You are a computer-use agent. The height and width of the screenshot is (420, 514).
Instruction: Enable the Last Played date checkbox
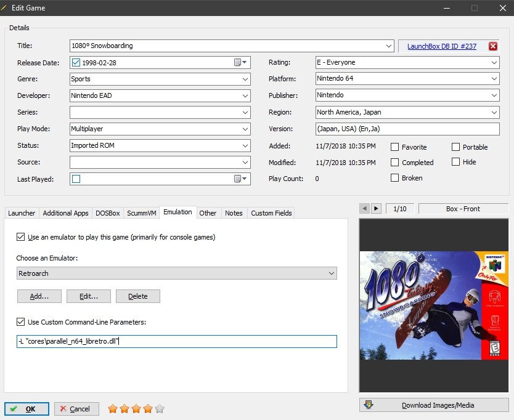(x=76, y=179)
